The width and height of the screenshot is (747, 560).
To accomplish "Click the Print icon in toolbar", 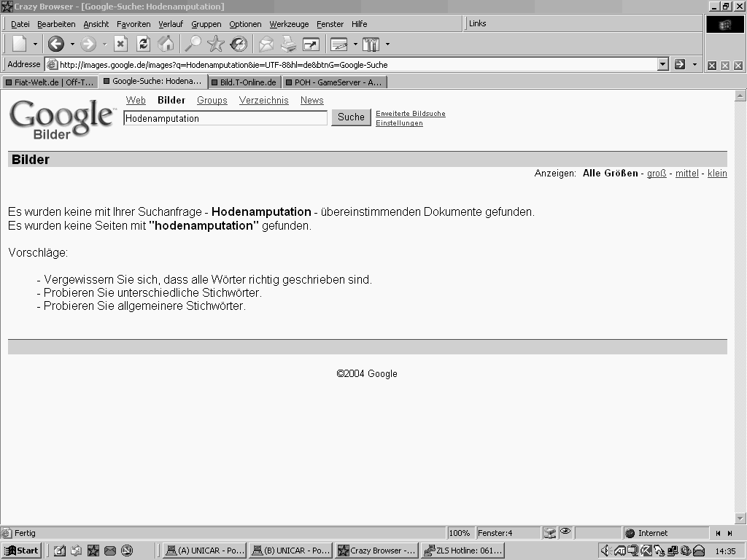I will tap(289, 44).
